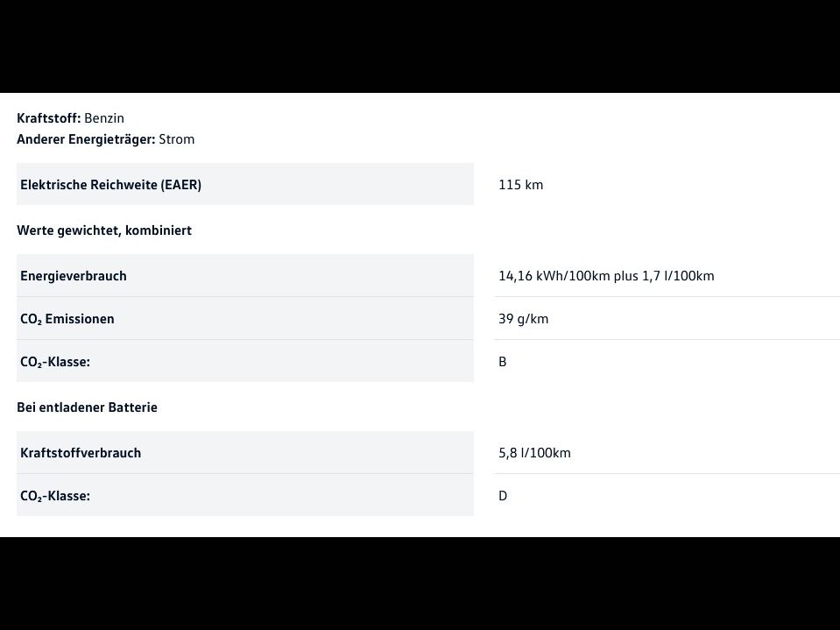Select the 5,8 l/100km consumption value
Image resolution: width=840 pixels, height=630 pixels.
(534, 453)
